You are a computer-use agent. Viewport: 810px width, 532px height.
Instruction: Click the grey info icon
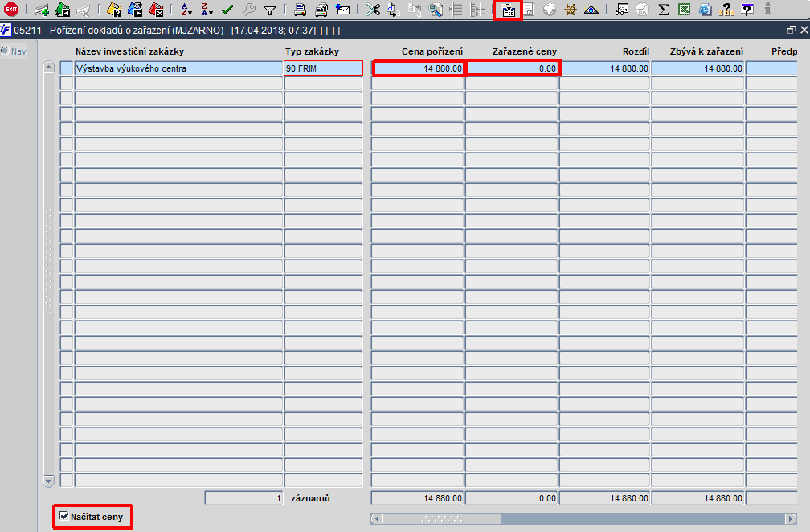click(x=767, y=10)
